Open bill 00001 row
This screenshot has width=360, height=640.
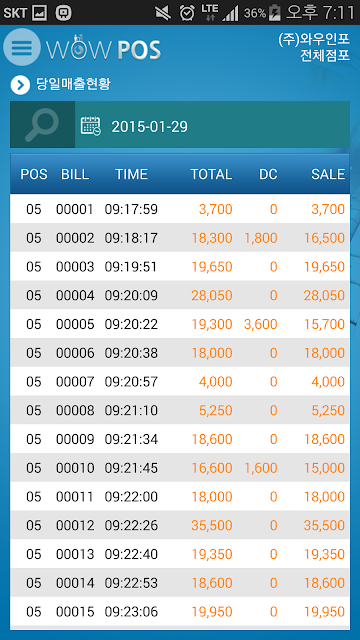[x=180, y=209]
